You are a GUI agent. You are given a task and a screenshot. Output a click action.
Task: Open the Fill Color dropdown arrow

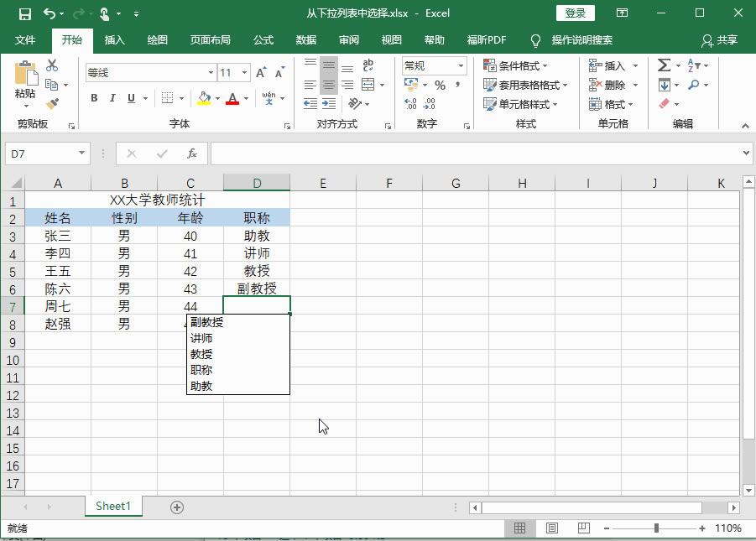point(216,99)
